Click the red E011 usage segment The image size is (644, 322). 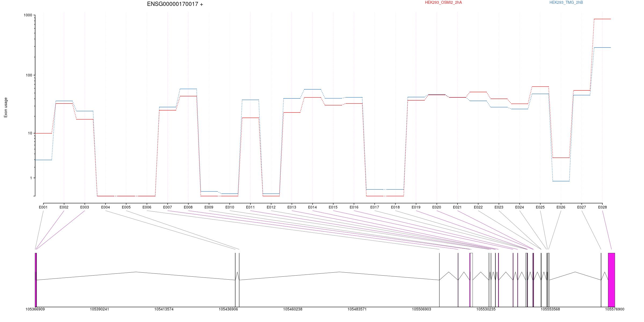coord(250,118)
